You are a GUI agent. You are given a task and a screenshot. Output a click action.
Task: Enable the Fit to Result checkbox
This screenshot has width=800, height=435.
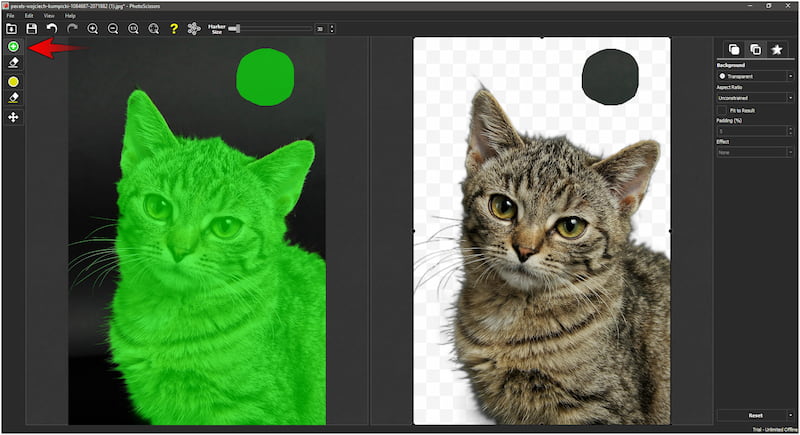(721, 109)
